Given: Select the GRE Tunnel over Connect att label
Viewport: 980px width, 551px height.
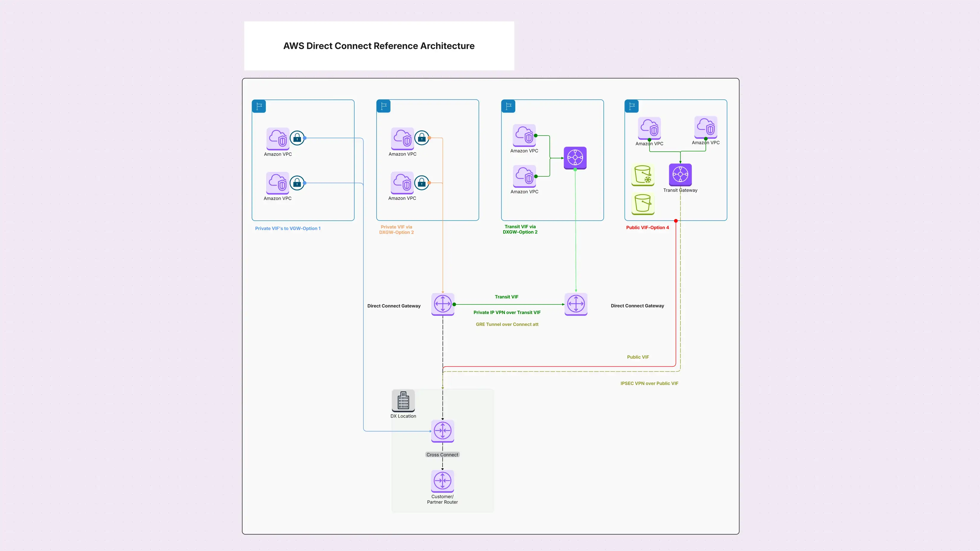Looking at the screenshot, I should [507, 324].
